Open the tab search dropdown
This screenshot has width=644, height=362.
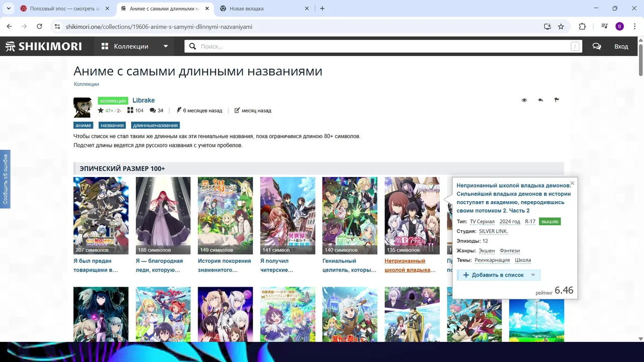coord(9,9)
